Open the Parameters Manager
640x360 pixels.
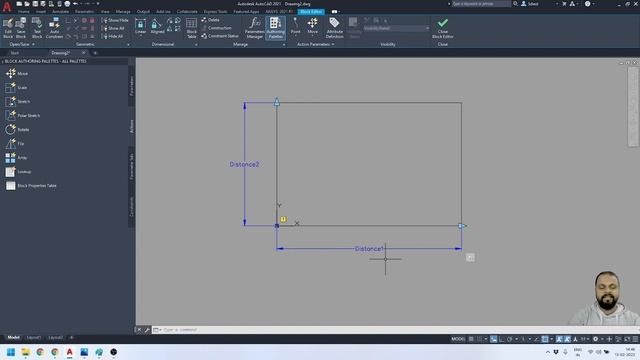pos(255,28)
